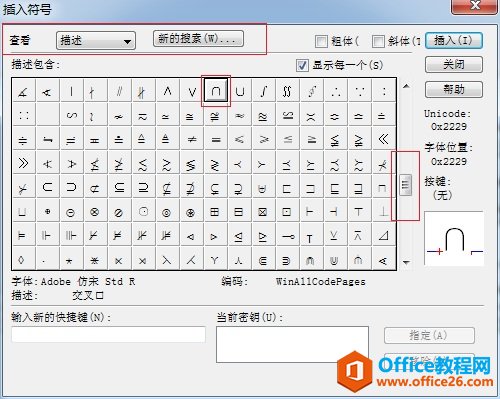
Task: Click the 插入(I) insert button
Action: [454, 41]
